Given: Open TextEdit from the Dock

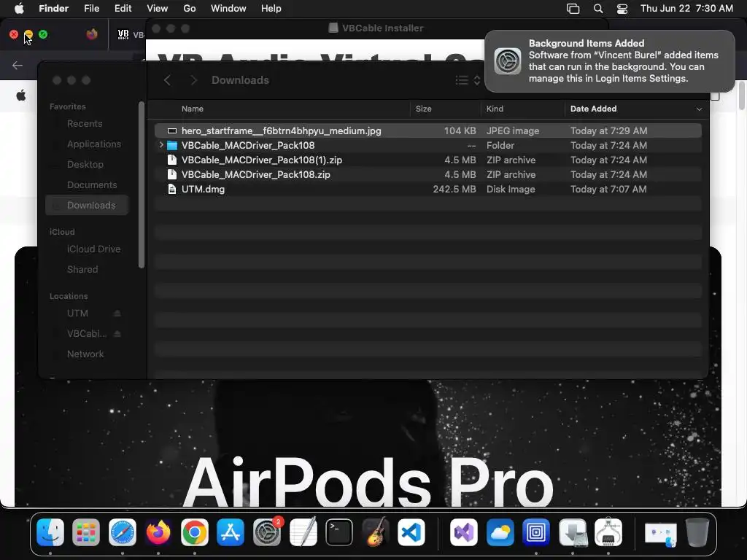Looking at the screenshot, I should pyautogui.click(x=303, y=532).
